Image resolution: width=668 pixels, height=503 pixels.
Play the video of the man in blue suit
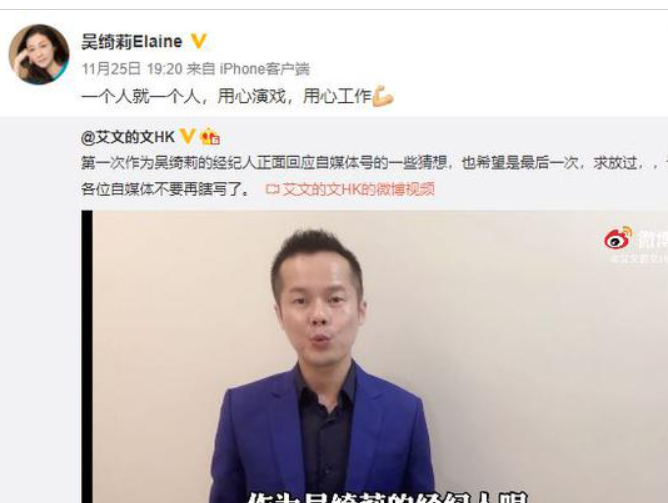point(374,356)
